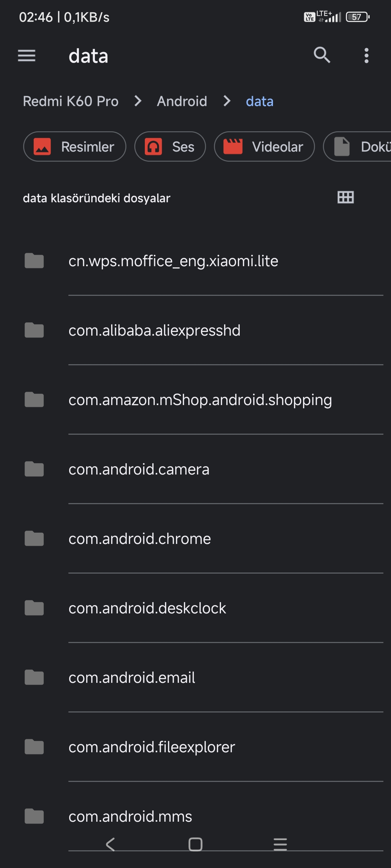Screen dimensions: 391x868
Task: Select the current data breadcrumb
Action: click(x=260, y=101)
